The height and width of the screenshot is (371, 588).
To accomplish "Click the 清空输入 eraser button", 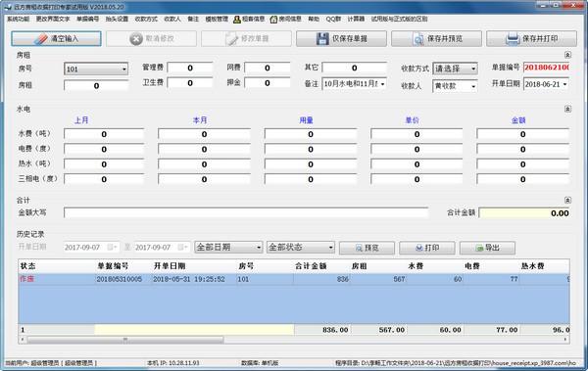I will click(56, 38).
